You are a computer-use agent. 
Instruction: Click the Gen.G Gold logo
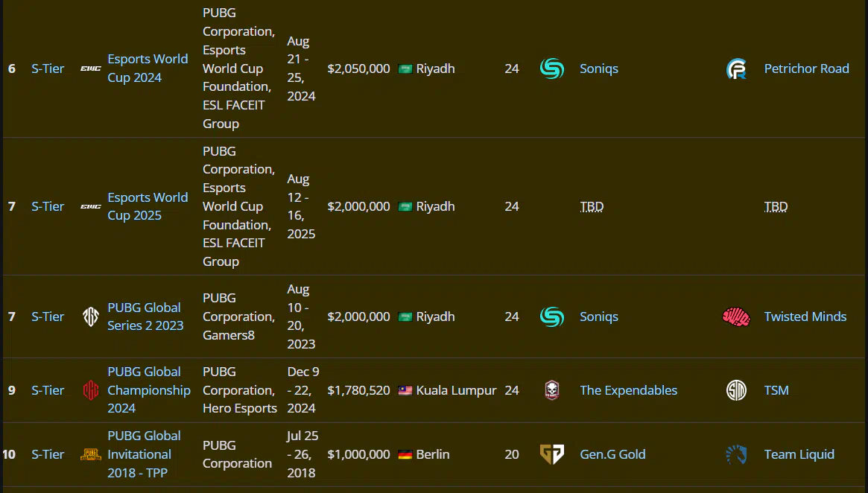tap(552, 454)
